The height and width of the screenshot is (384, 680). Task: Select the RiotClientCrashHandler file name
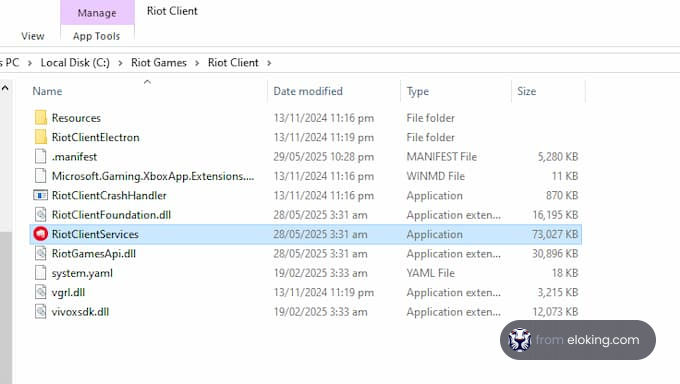point(109,196)
